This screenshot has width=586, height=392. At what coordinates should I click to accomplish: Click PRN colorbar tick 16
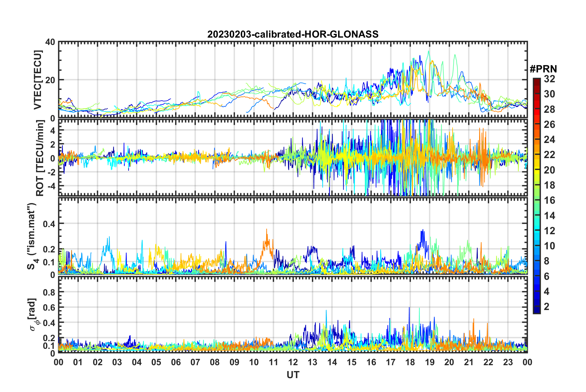(550, 200)
